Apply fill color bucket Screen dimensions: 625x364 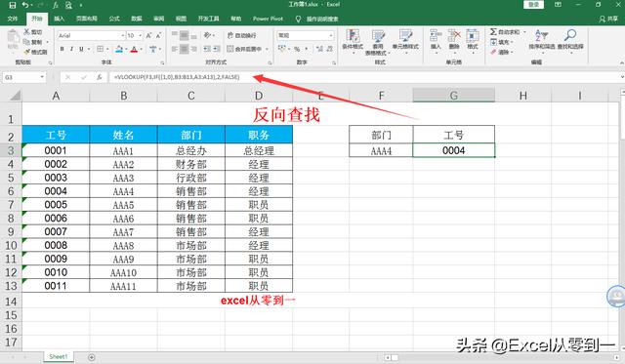coord(119,49)
